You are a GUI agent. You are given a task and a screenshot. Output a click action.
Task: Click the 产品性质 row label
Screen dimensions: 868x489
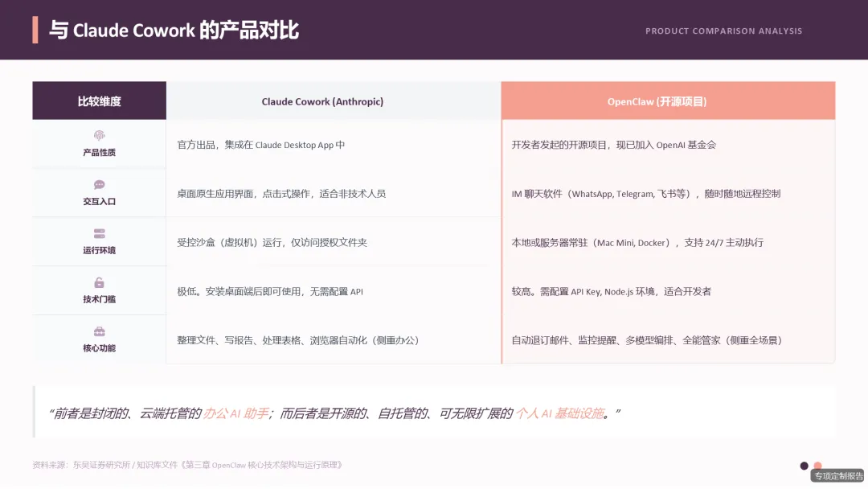click(99, 152)
